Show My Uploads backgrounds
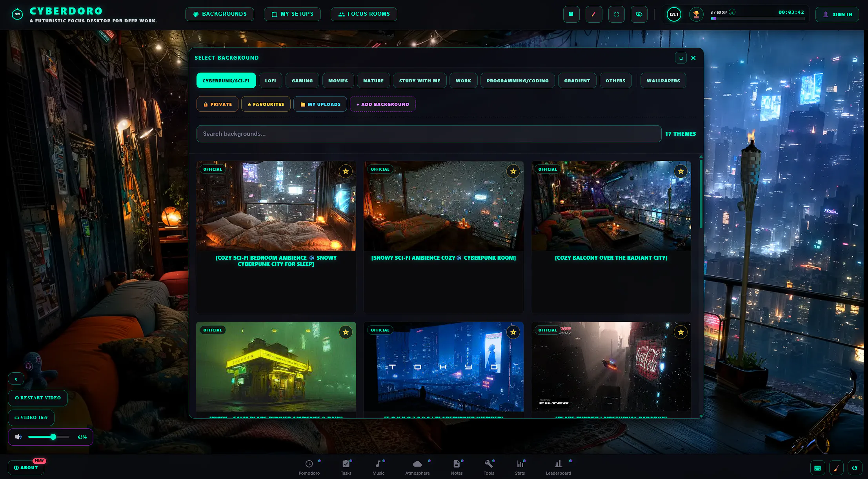 320,104
